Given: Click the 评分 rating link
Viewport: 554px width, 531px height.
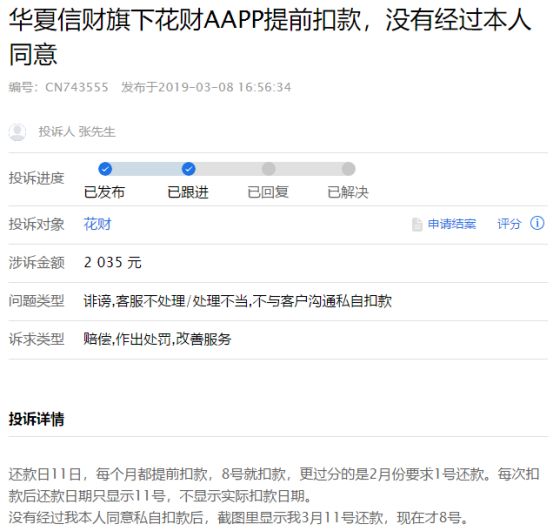Looking at the screenshot, I should [509, 224].
